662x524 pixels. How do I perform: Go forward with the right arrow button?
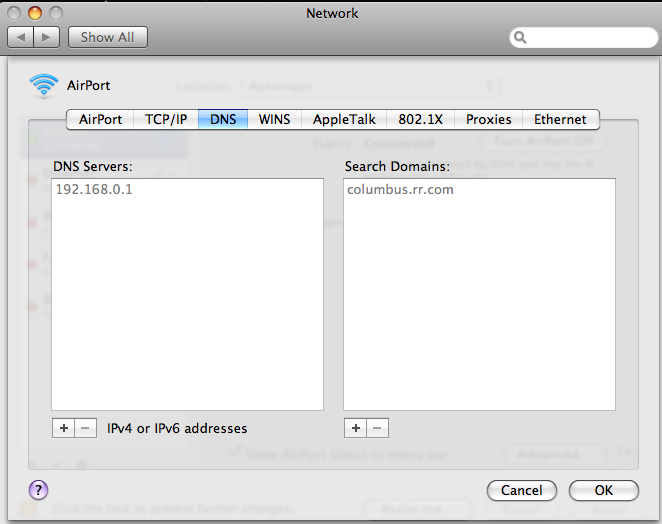pyautogui.click(x=46, y=37)
